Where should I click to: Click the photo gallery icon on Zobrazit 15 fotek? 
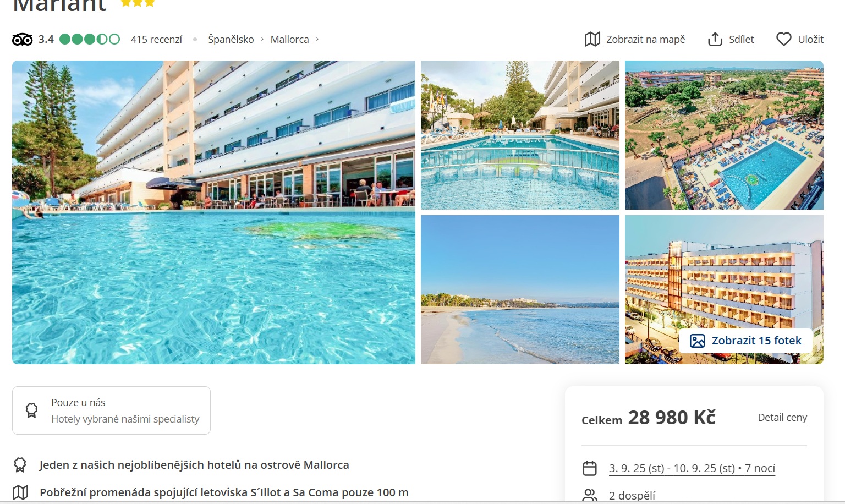pos(697,341)
